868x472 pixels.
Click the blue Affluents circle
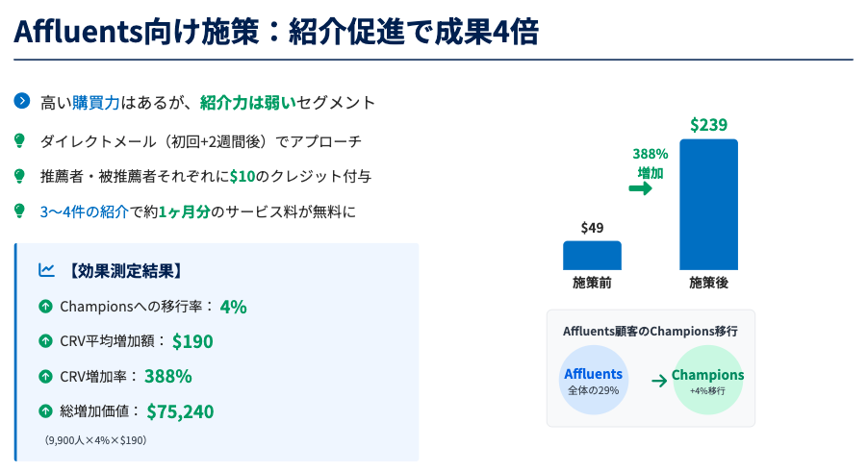[x=593, y=380]
